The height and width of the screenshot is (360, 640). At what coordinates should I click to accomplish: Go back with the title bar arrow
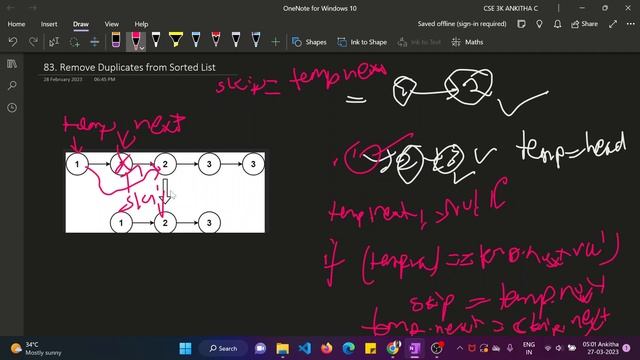pyautogui.click(x=11, y=8)
